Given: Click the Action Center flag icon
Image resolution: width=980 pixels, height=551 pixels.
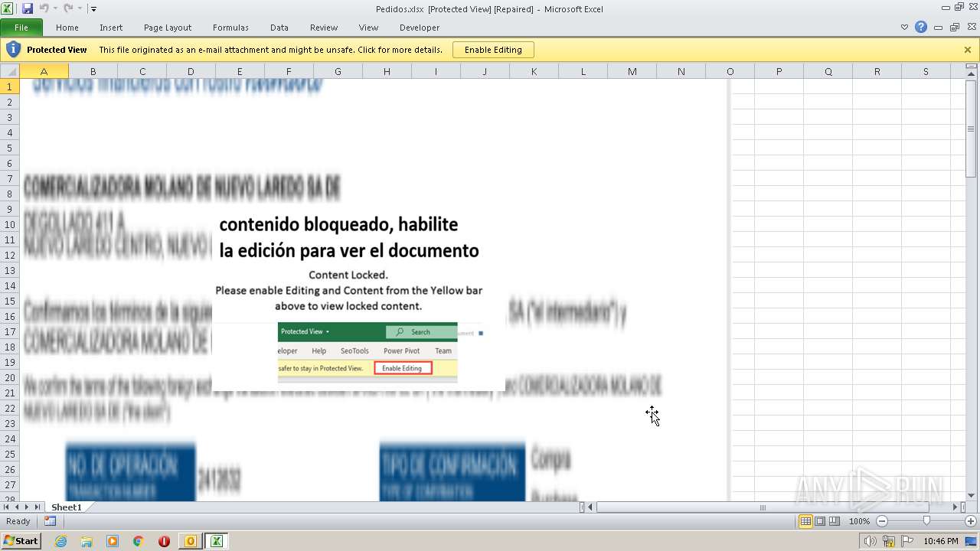Looking at the screenshot, I should click(907, 541).
